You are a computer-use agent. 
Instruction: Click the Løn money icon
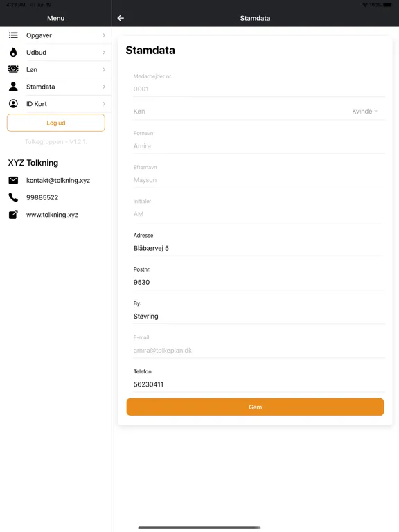[13, 69]
